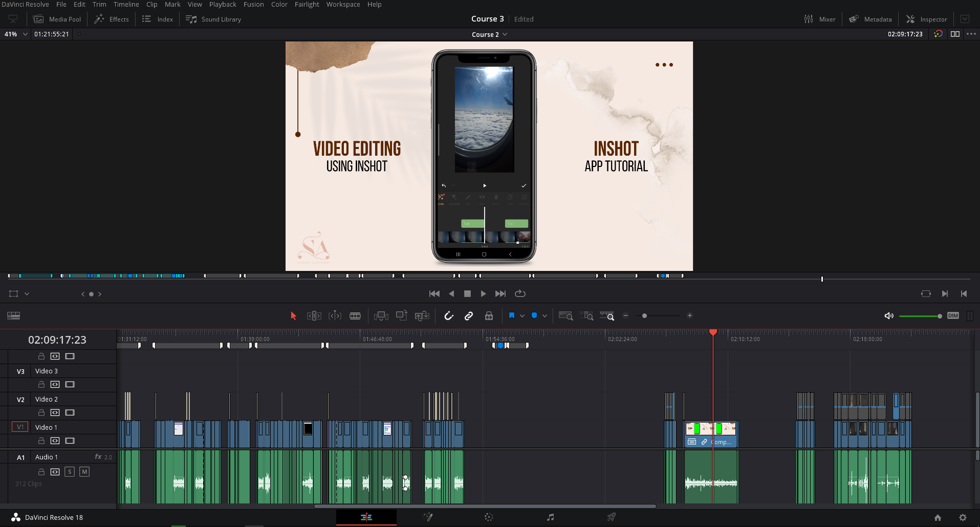Open the Deliver page rocket icon
980x527 pixels.
pos(611,517)
